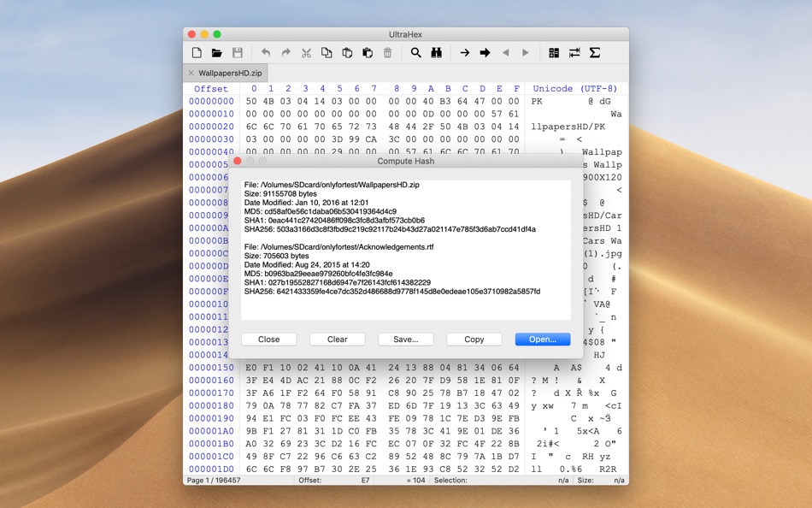This screenshot has width=812, height=508.
Task: Click the SHA1 line starting 027b1955
Action: 337,282
